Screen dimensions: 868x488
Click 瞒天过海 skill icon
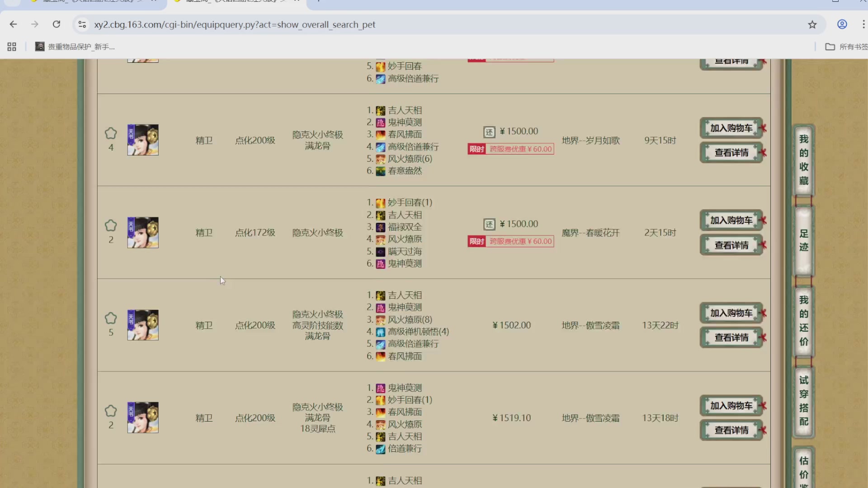(381, 252)
